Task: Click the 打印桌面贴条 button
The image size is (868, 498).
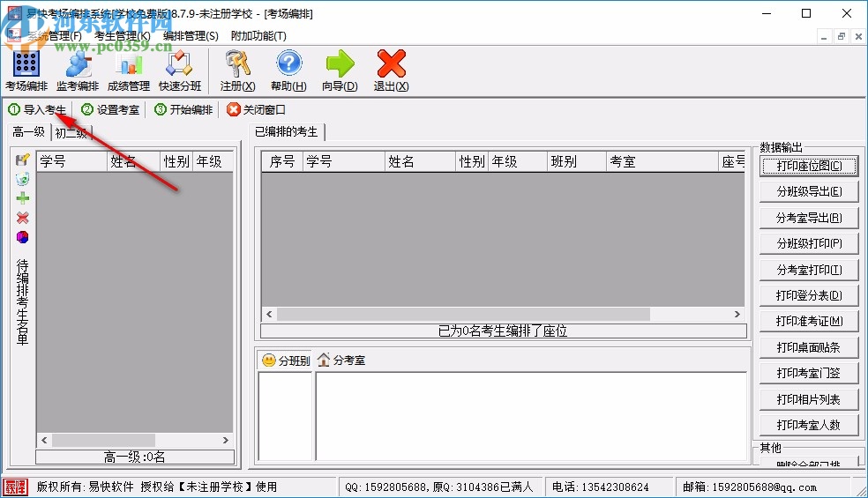Action: 809,347
